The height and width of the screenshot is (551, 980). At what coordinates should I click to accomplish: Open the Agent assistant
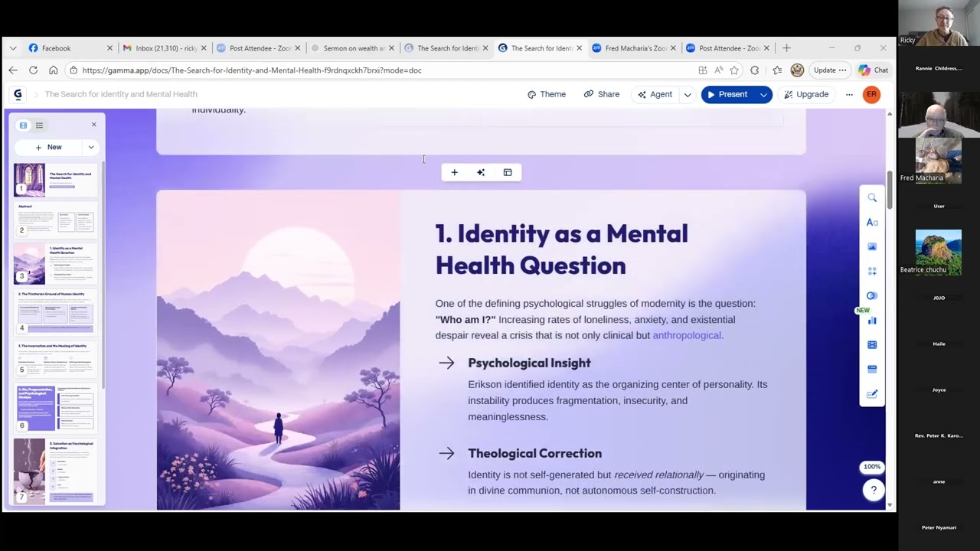(x=655, y=95)
